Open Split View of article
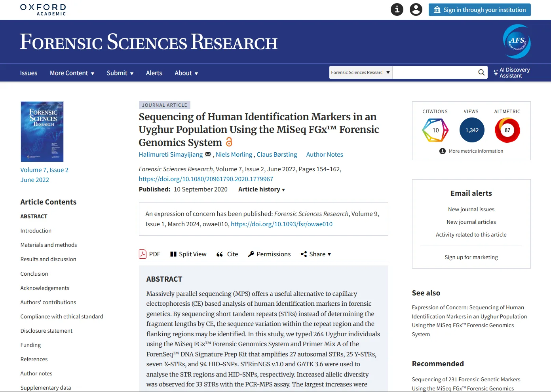The height and width of the screenshot is (392, 551). pyautogui.click(x=188, y=254)
